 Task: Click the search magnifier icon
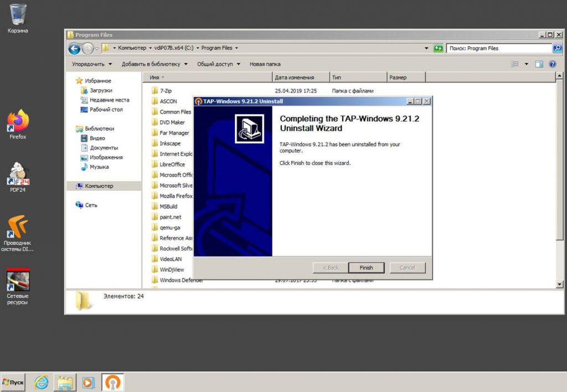click(557, 48)
